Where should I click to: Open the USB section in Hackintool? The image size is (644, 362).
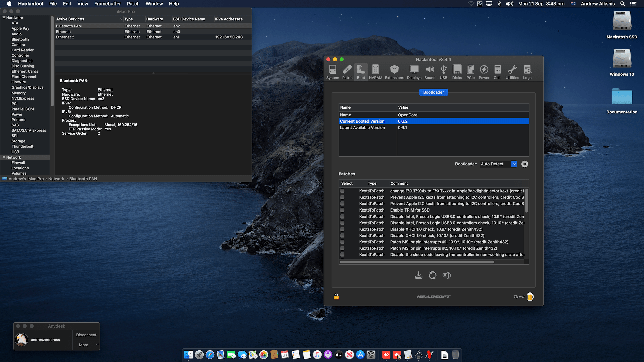(444, 72)
